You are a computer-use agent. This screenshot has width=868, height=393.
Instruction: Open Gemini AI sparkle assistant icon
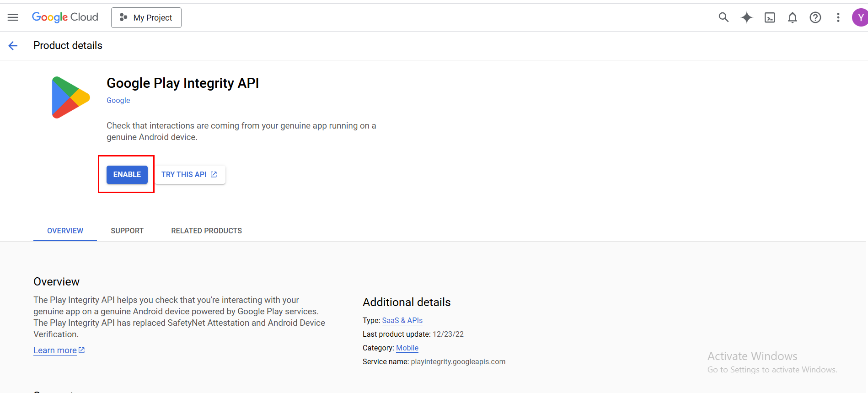pos(746,17)
